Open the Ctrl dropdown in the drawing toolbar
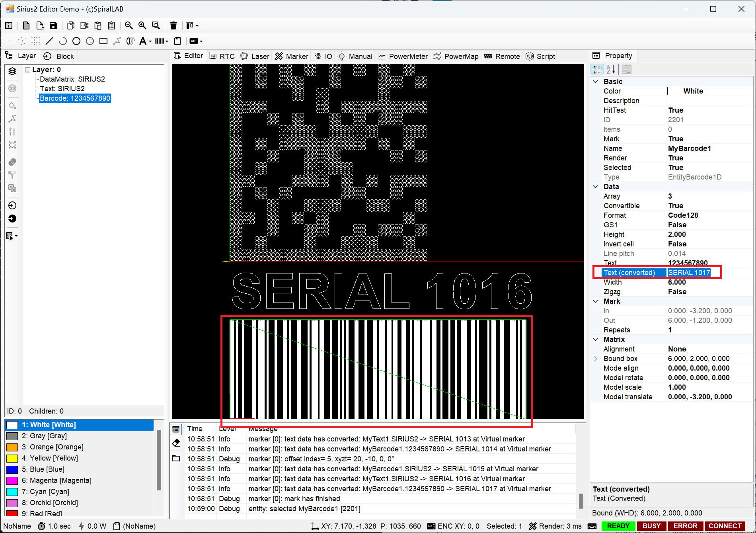This screenshot has width=756, height=533. (x=201, y=41)
